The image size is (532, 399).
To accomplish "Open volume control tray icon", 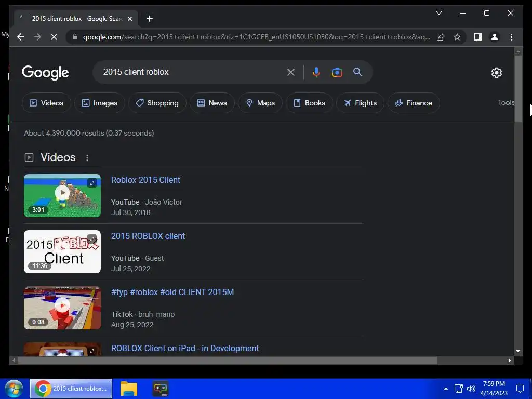I will click(471, 389).
